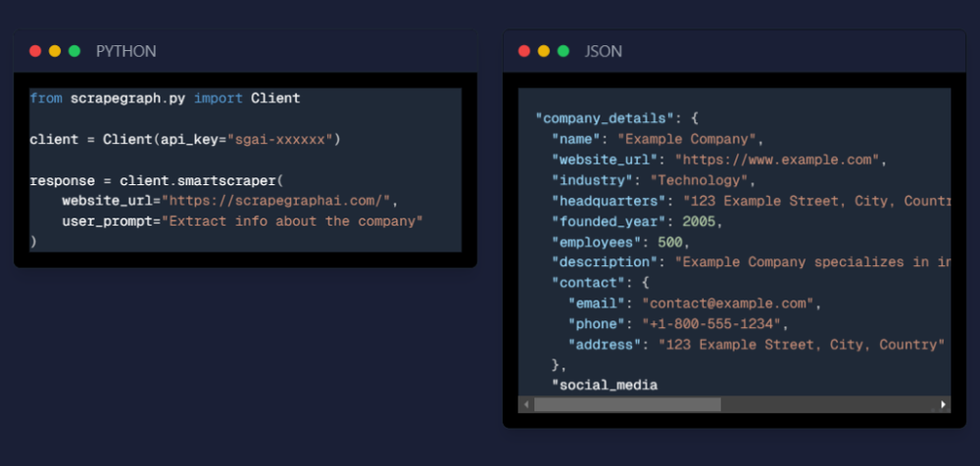Screen dimensions: 980x466
Task: Click the right arrow of the JSON scrollbar
Action: (x=943, y=404)
